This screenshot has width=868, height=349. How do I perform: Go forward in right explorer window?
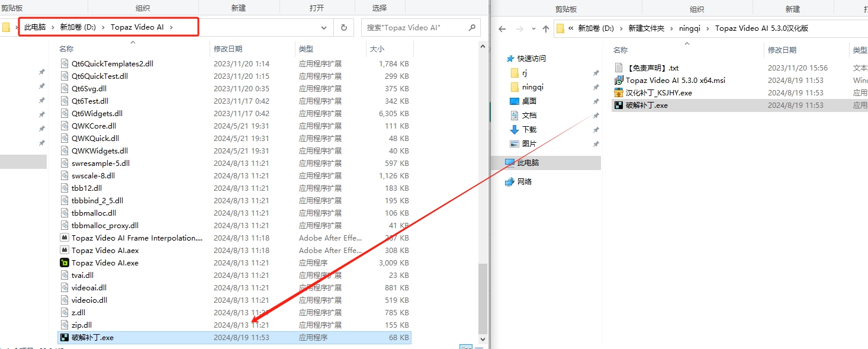(519, 28)
